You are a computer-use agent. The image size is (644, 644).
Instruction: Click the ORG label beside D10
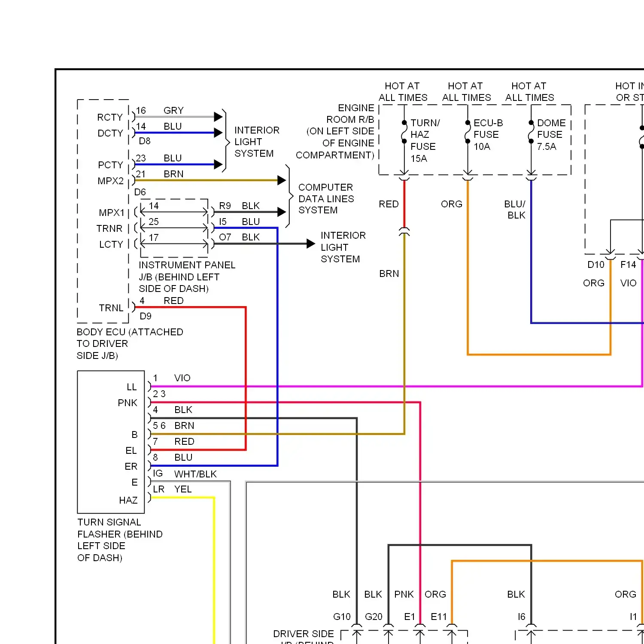click(x=594, y=283)
